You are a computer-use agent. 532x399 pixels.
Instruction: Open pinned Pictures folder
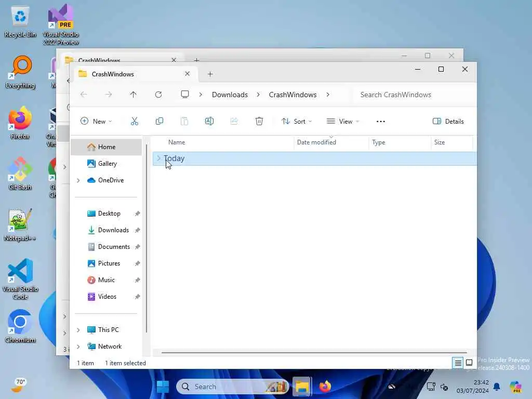[x=107, y=263]
